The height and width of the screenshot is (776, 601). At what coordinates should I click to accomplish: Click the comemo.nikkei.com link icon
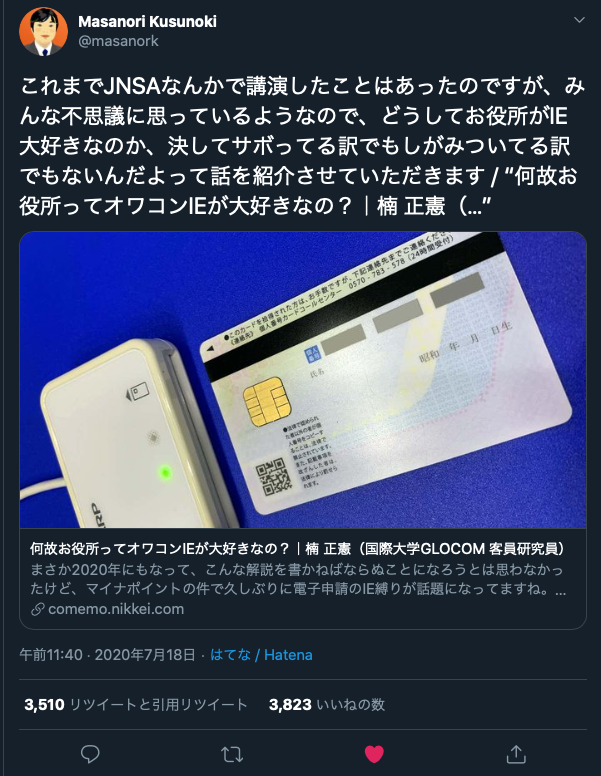click(38, 609)
